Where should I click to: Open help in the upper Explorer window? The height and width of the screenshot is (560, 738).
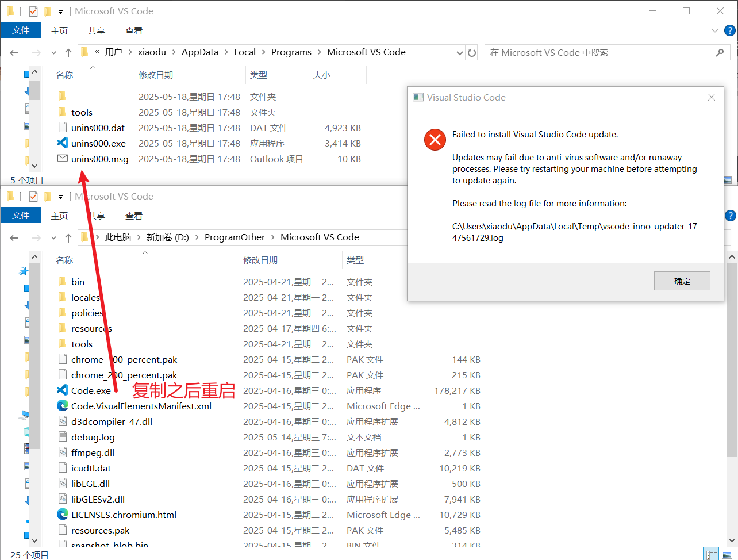(x=730, y=30)
